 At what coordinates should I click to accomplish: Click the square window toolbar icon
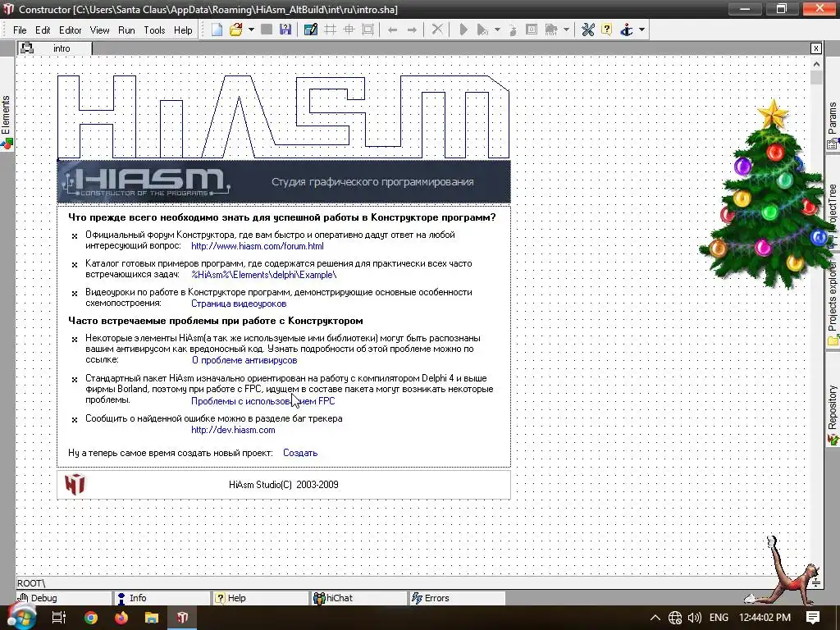pos(532,30)
